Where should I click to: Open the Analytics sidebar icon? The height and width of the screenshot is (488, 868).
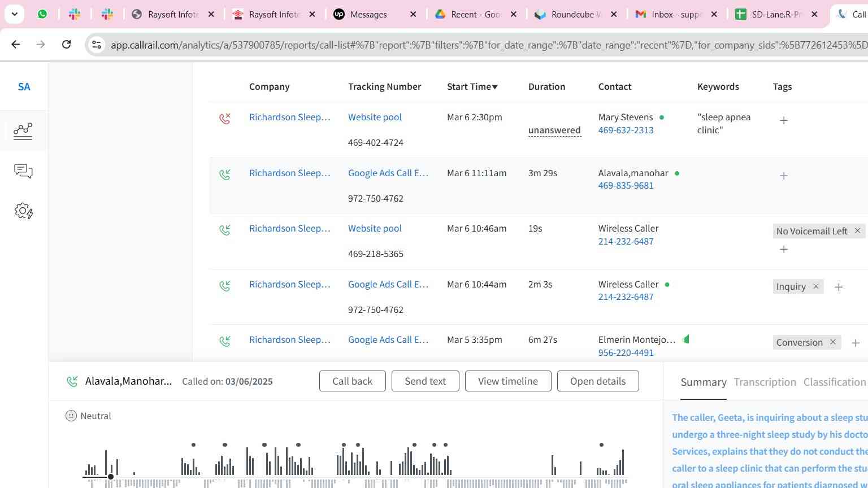coord(23,131)
